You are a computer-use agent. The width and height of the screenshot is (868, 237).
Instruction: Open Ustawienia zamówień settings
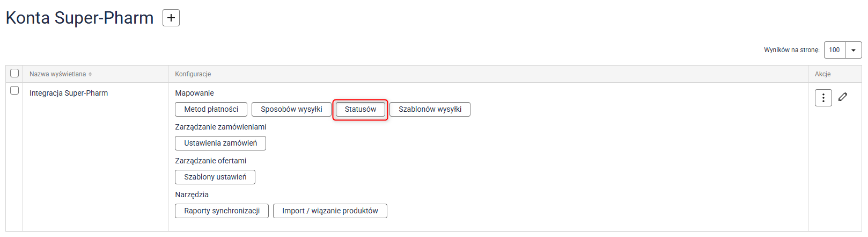click(x=220, y=143)
